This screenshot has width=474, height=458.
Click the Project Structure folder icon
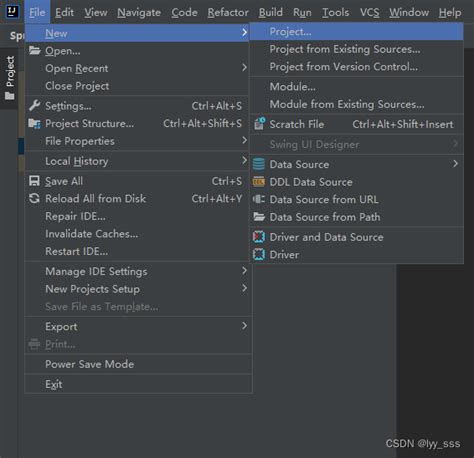click(x=34, y=123)
